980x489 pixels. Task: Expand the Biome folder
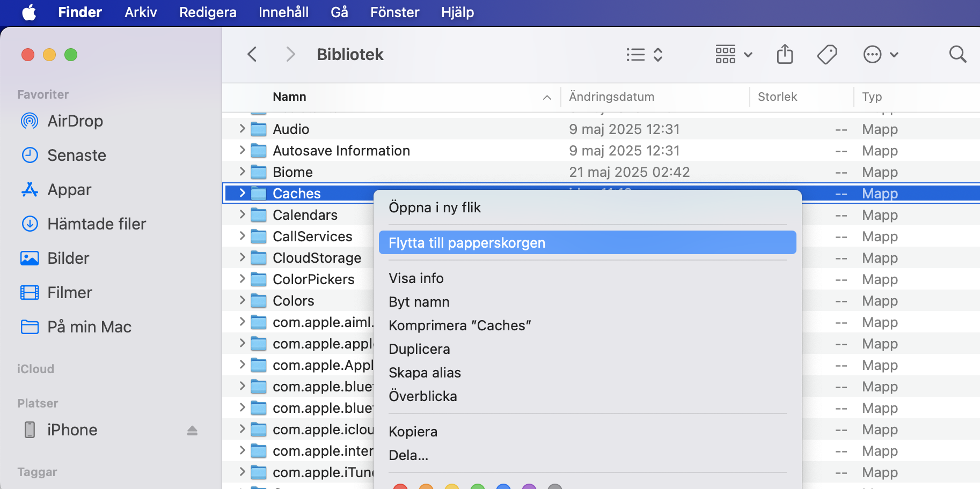point(242,172)
